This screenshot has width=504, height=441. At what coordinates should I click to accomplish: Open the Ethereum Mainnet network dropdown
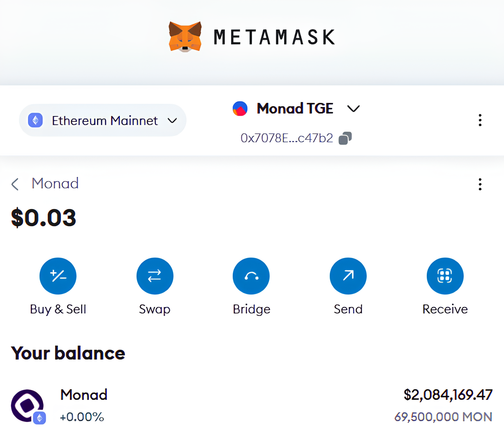click(103, 121)
